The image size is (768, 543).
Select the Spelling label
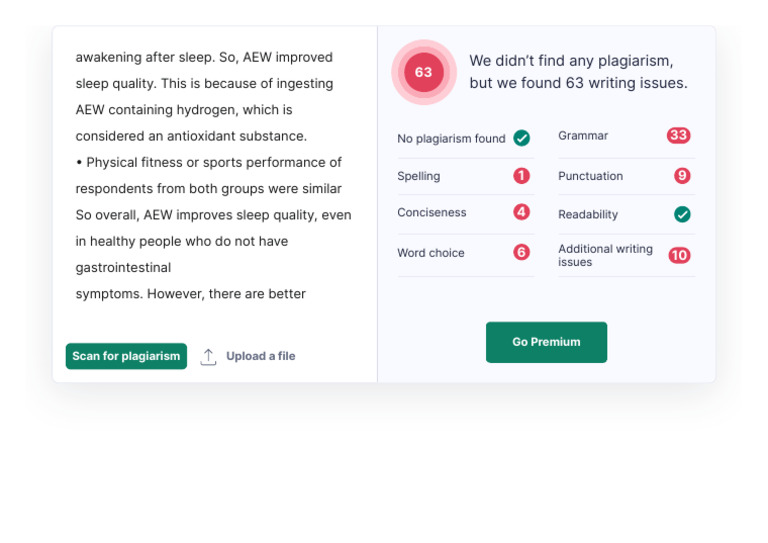coord(419,176)
